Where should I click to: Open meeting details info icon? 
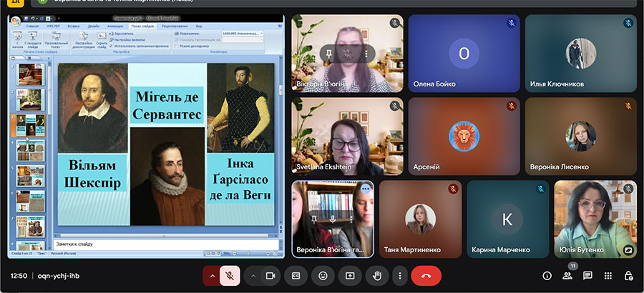(547, 276)
